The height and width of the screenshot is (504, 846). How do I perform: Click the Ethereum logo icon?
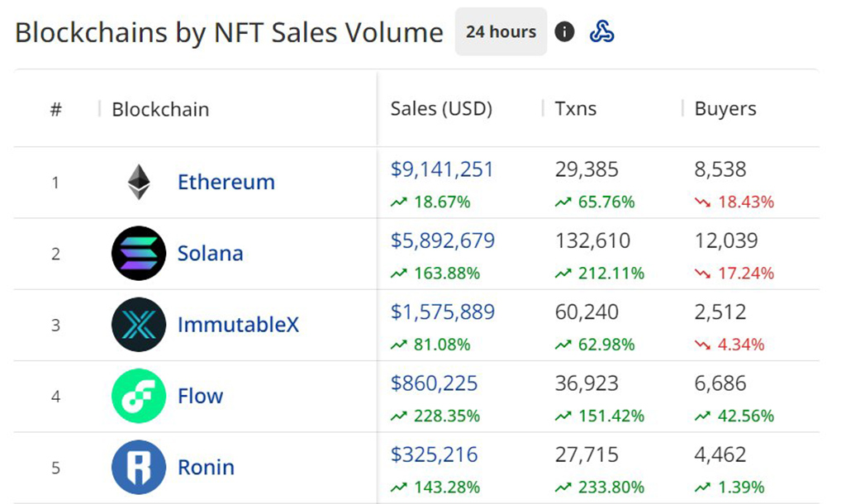139,182
